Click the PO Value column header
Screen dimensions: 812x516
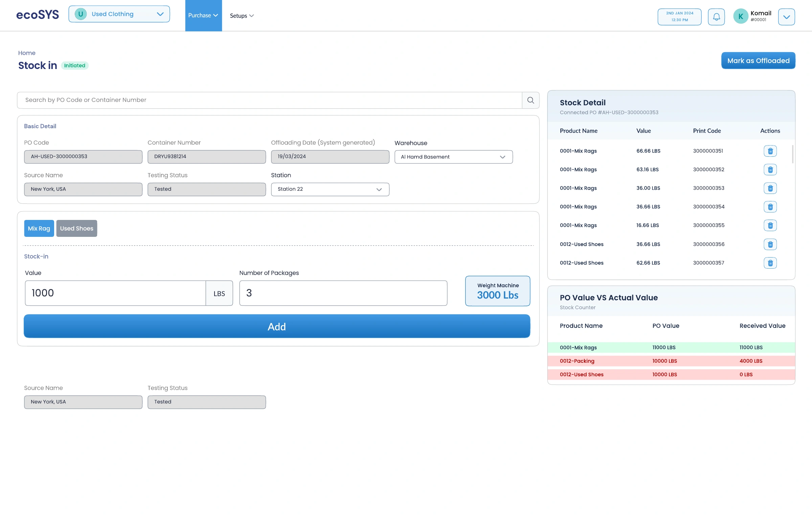tap(666, 326)
